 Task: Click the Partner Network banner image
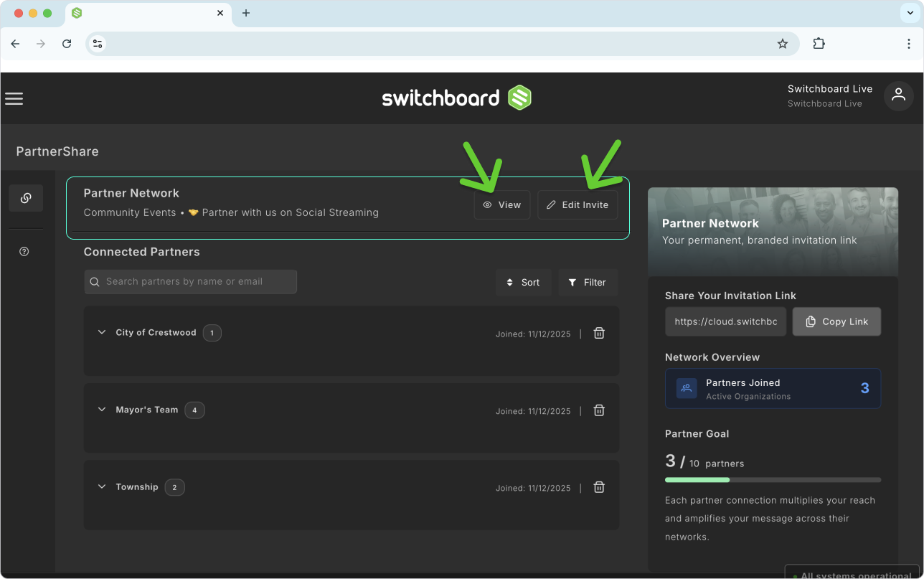773,232
